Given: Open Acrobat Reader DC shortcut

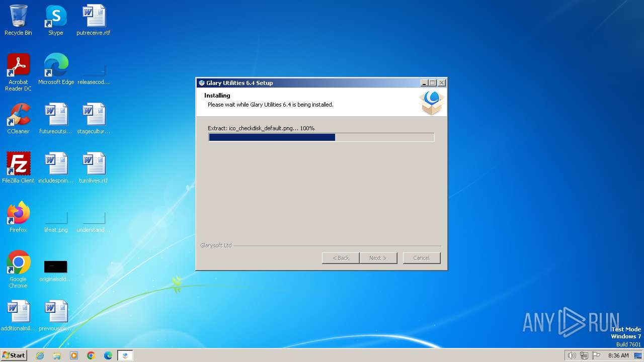Looking at the screenshot, I should (x=18, y=72).
